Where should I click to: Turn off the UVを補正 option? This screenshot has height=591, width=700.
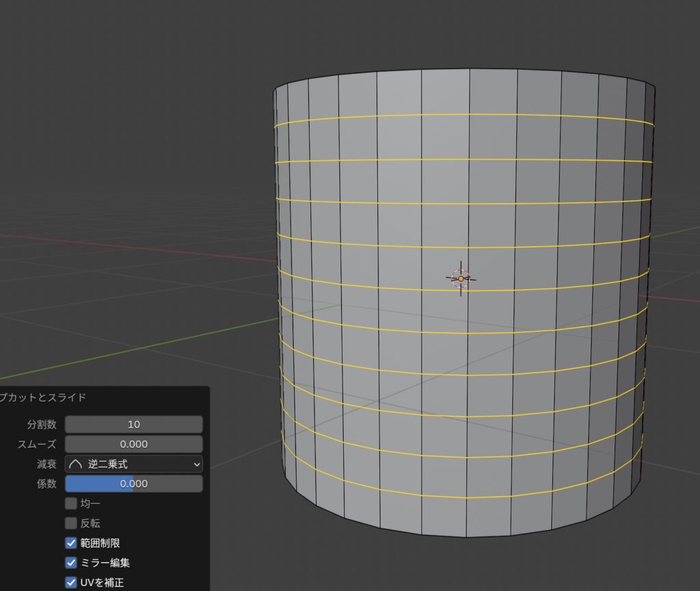pos(71,583)
